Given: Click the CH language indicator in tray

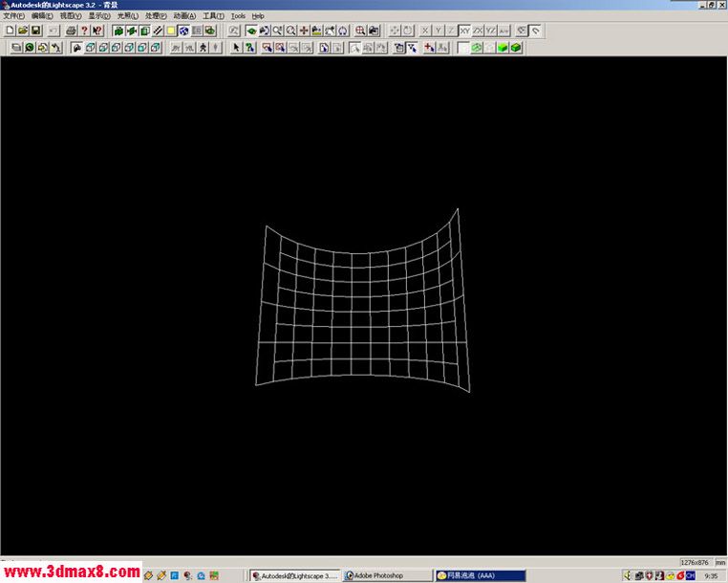Looking at the screenshot, I should pos(691,575).
